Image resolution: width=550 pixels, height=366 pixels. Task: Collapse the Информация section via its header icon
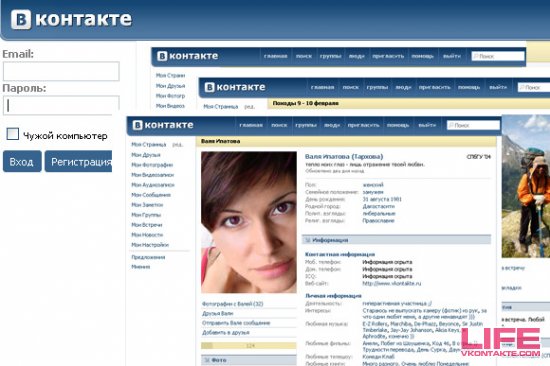[308, 240]
